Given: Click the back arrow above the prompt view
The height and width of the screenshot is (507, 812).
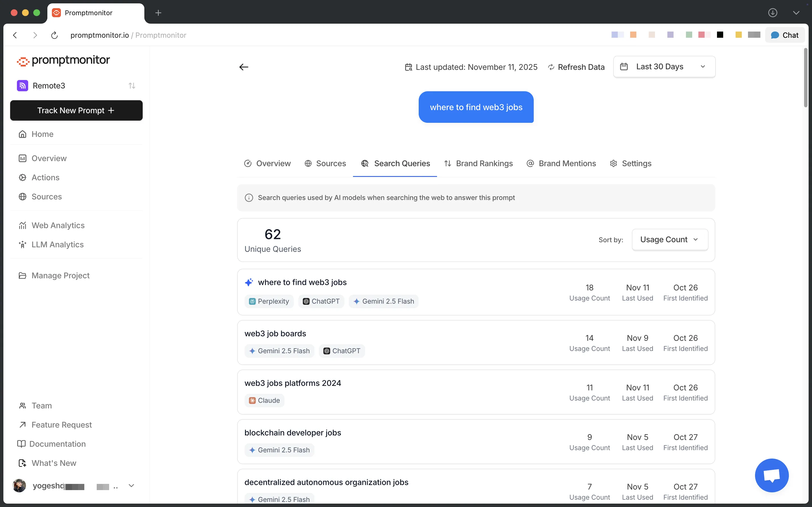Looking at the screenshot, I should 244,67.
